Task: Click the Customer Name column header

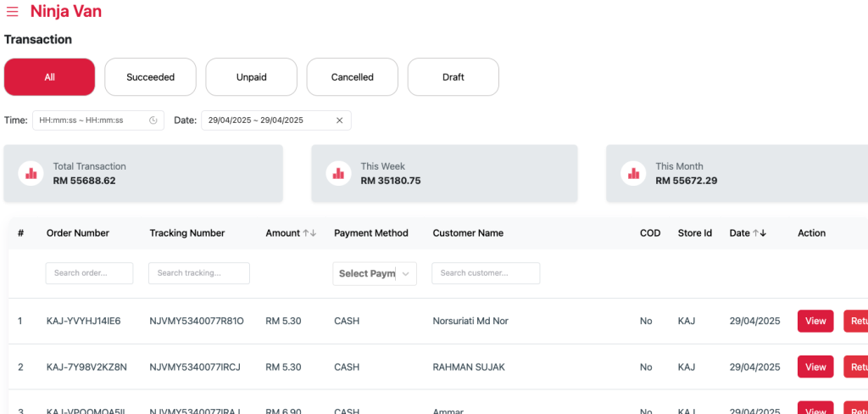Action: [468, 233]
